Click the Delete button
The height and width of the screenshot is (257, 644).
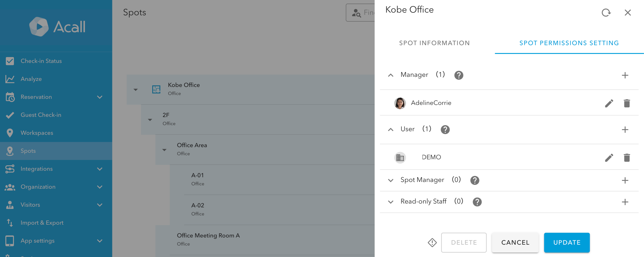[464, 242]
